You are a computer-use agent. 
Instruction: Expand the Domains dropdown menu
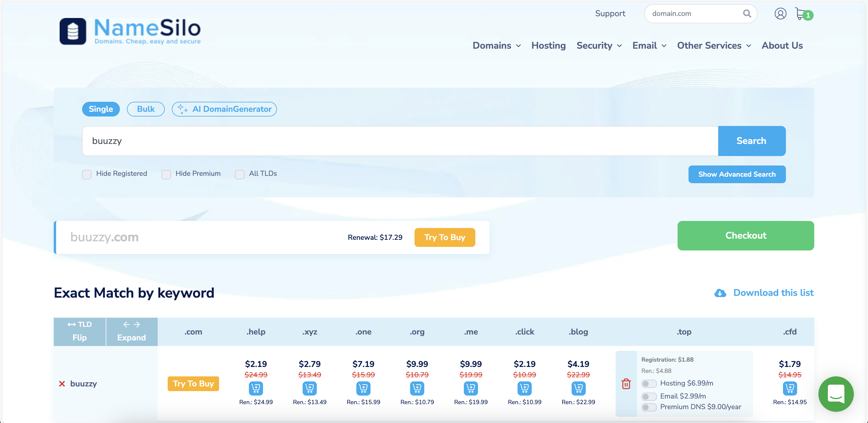496,45
